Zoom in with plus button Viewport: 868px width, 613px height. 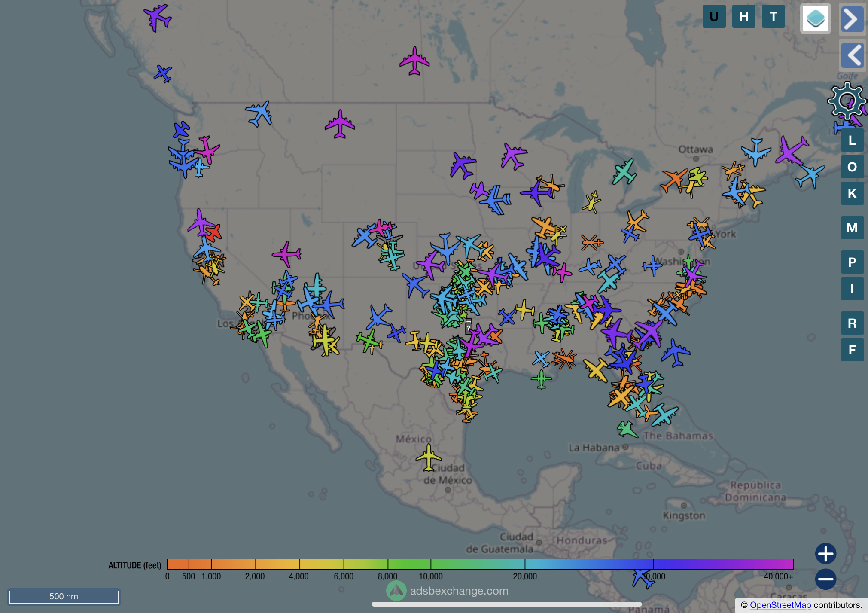(x=825, y=553)
